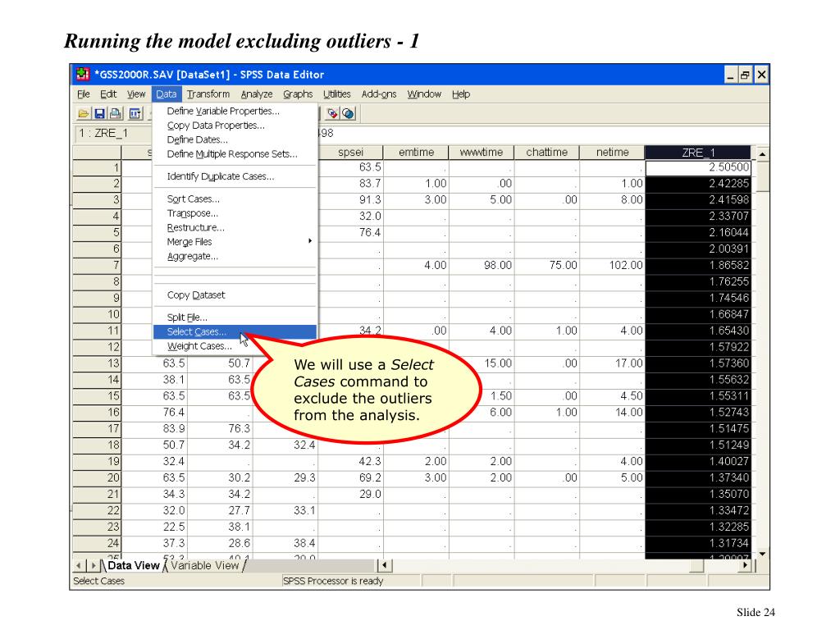Click the Open File folder icon
840x630 pixels.
point(83,113)
